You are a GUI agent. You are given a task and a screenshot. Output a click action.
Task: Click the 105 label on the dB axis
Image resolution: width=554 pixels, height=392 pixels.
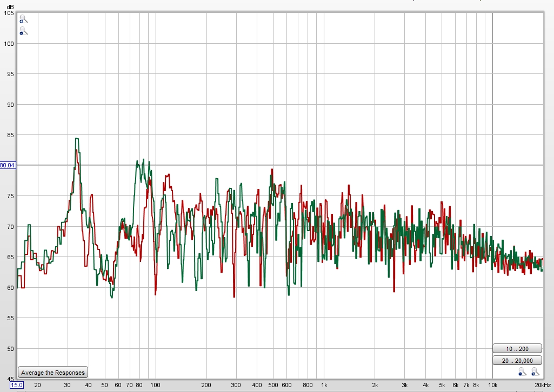[x=9, y=13]
